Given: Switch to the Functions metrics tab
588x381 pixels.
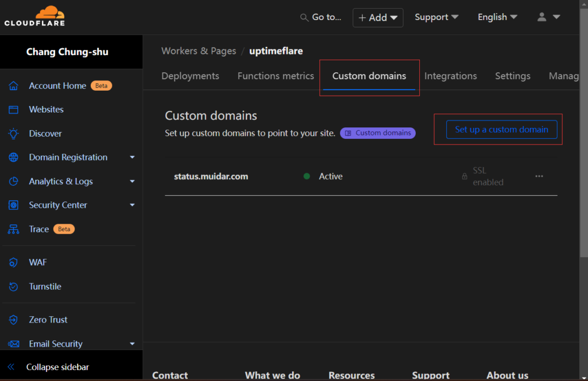Looking at the screenshot, I should pyautogui.click(x=276, y=76).
